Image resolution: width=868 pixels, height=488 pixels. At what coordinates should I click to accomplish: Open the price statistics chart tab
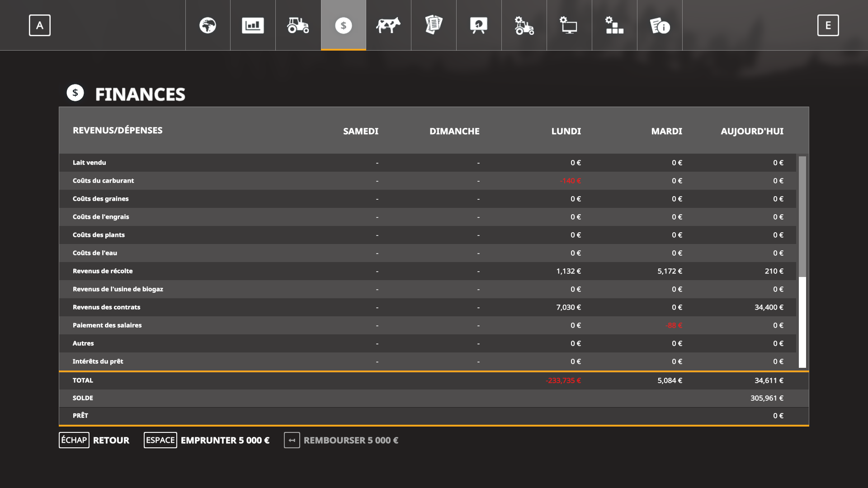pos(253,25)
